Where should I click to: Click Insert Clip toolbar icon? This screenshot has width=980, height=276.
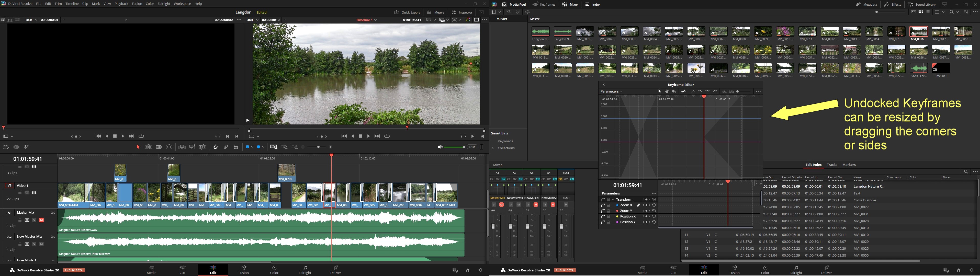pyautogui.click(x=182, y=147)
